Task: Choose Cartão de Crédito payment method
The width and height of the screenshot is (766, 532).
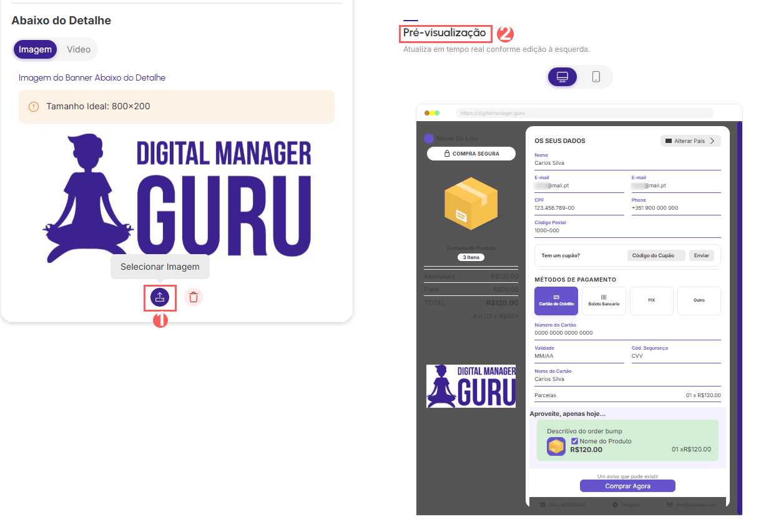Action: 556,301
